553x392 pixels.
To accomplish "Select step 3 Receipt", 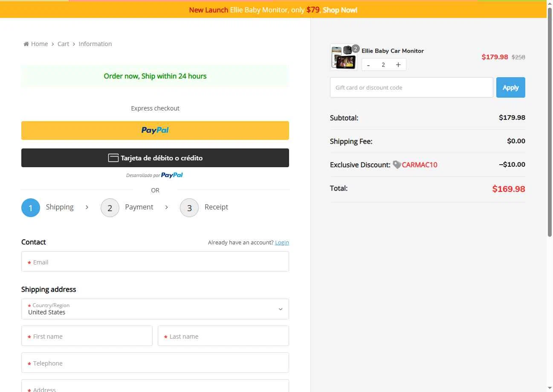I will [x=204, y=208].
